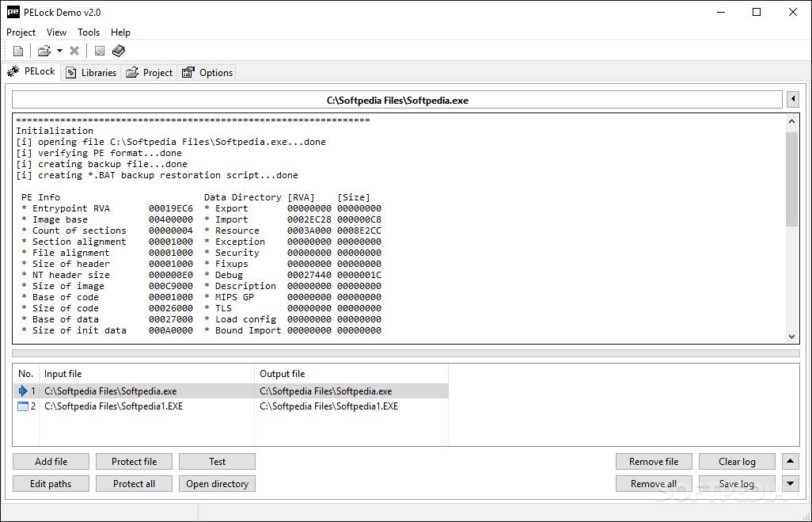This screenshot has width=812, height=522.
Task: Select input file C:\Softpedia Files\Softpedia.exe in row 1
Action: click(x=110, y=391)
